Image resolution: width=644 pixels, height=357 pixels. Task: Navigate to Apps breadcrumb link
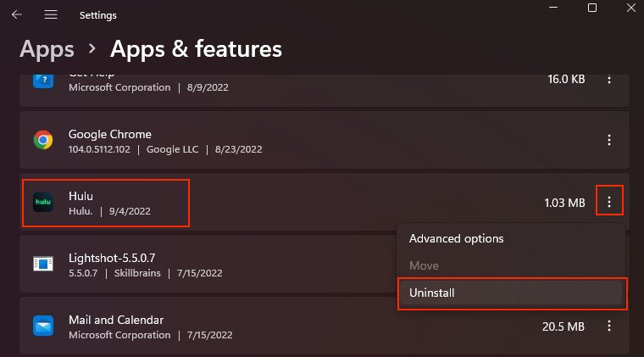click(x=47, y=49)
